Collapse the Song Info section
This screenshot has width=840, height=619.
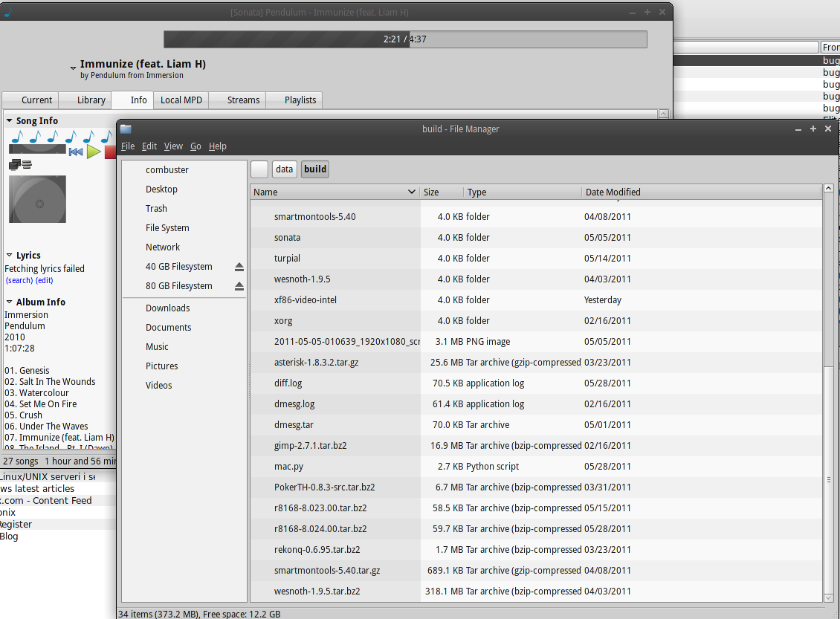pos(10,121)
